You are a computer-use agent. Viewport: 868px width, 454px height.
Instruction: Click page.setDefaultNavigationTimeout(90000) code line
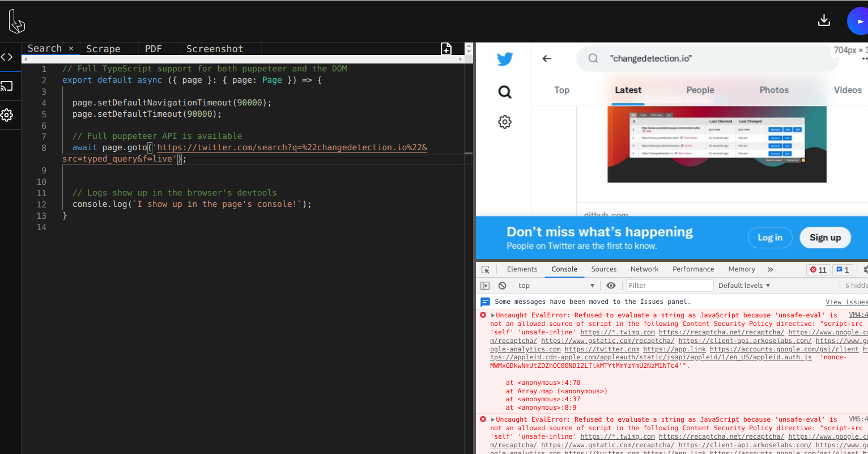(172, 103)
